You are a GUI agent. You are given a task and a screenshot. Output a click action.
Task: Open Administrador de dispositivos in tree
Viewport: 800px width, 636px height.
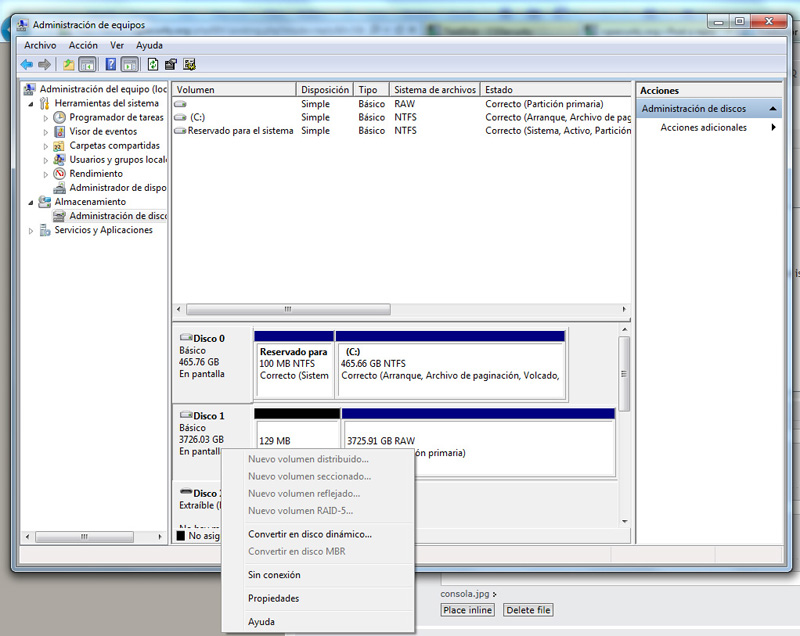click(x=117, y=187)
